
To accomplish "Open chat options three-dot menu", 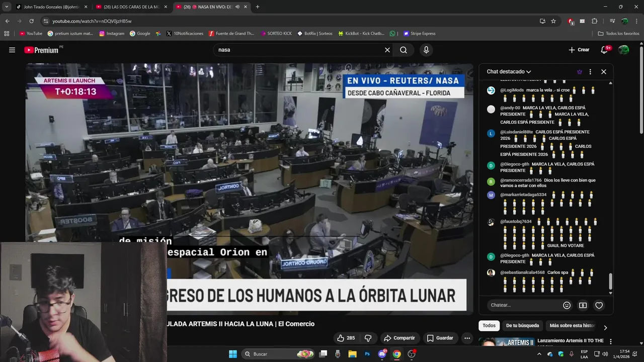I will [590, 71].
